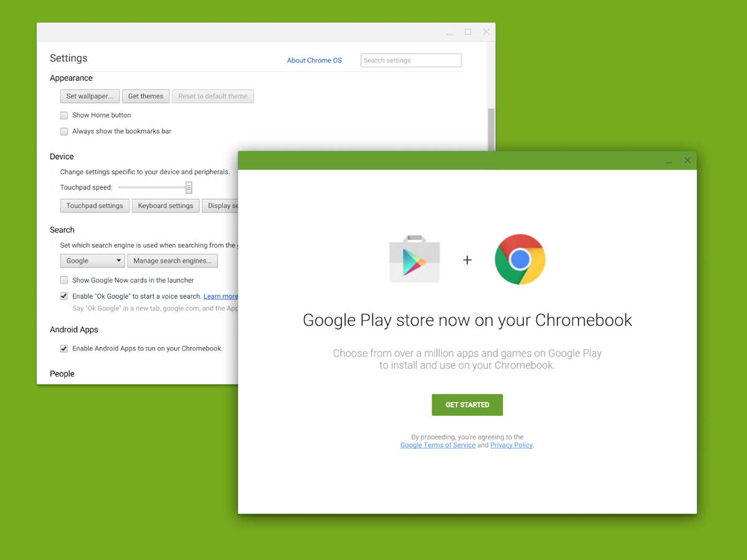Open the Google Terms of Service link
Image resolution: width=747 pixels, height=560 pixels.
click(x=438, y=445)
